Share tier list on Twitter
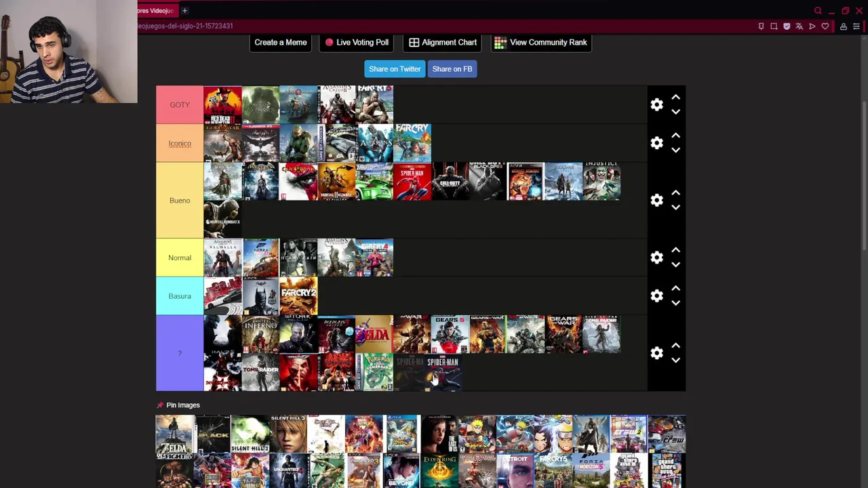 395,69
